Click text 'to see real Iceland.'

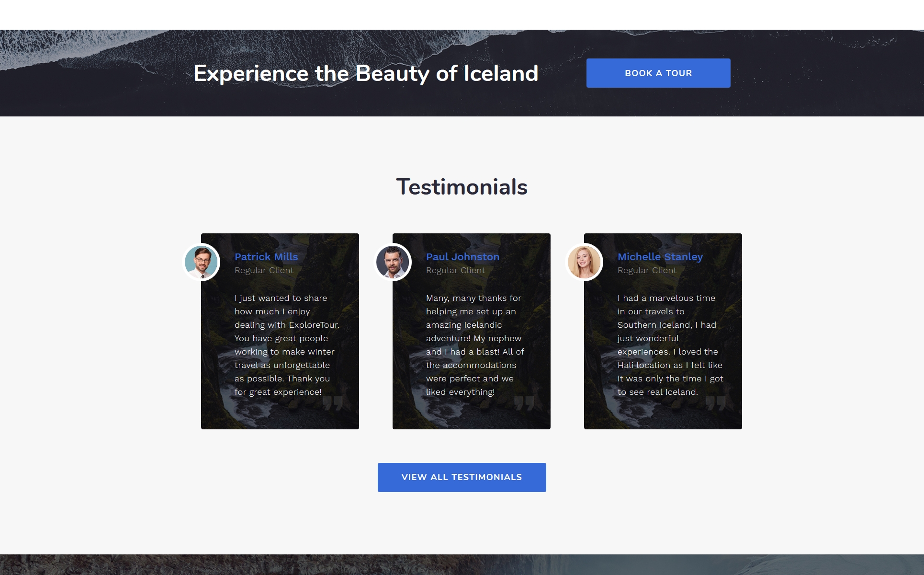pyautogui.click(x=658, y=392)
